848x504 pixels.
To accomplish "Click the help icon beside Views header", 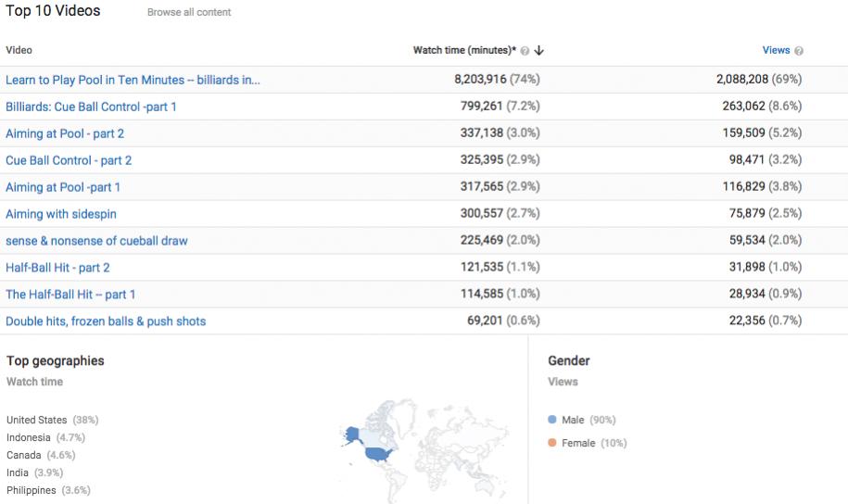I will (799, 51).
